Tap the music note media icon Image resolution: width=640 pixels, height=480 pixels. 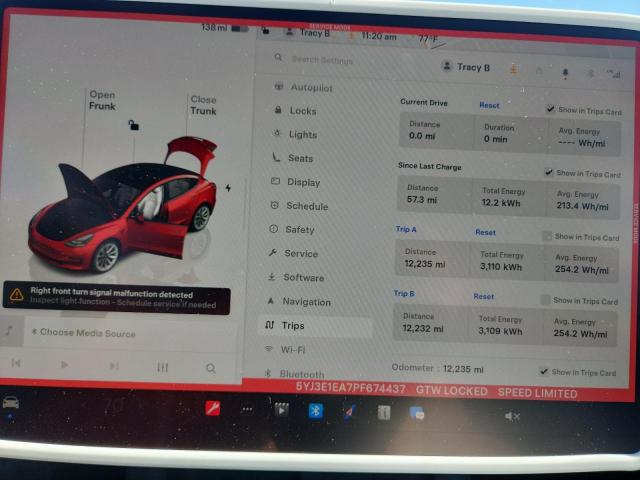pyautogui.click(x=9, y=330)
